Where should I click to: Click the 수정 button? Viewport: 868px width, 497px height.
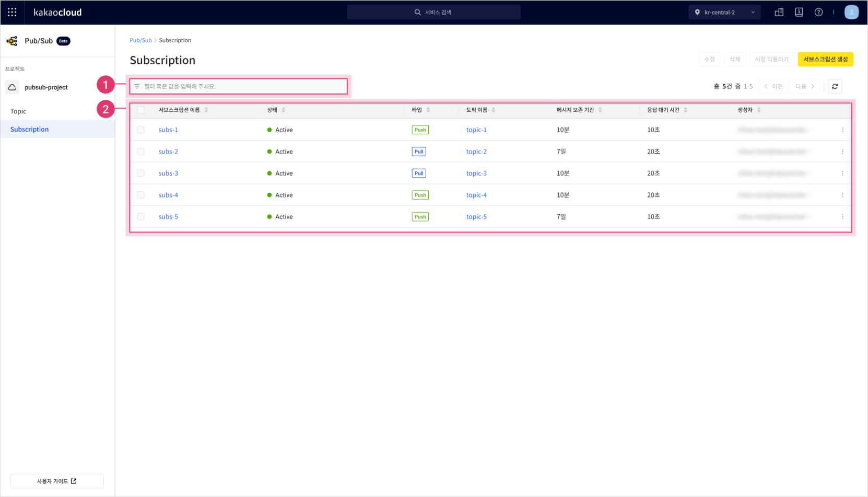click(x=709, y=59)
